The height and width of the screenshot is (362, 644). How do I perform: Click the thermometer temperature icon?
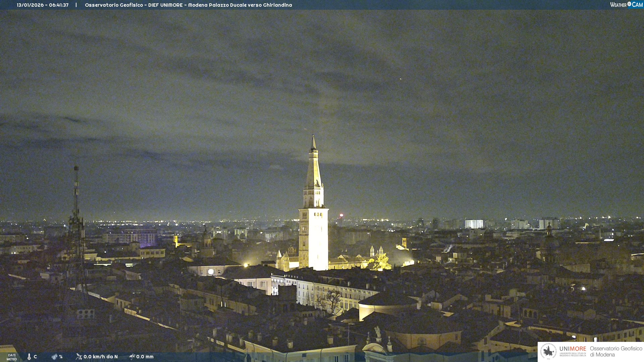(x=29, y=357)
